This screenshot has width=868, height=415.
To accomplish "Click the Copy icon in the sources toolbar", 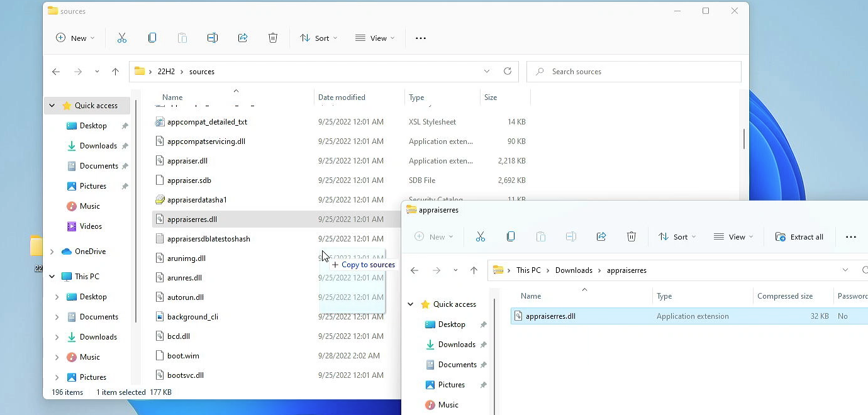I will coord(152,38).
